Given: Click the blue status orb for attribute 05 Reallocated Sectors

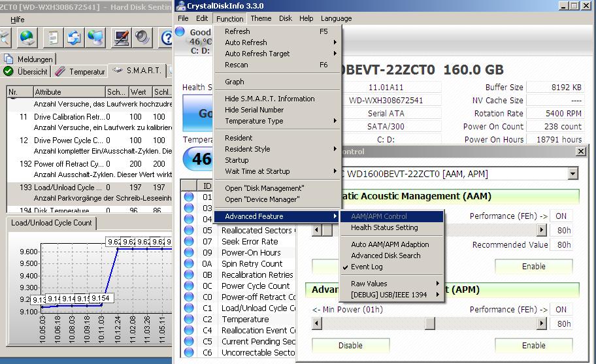Looking at the screenshot, I should coord(189,230).
